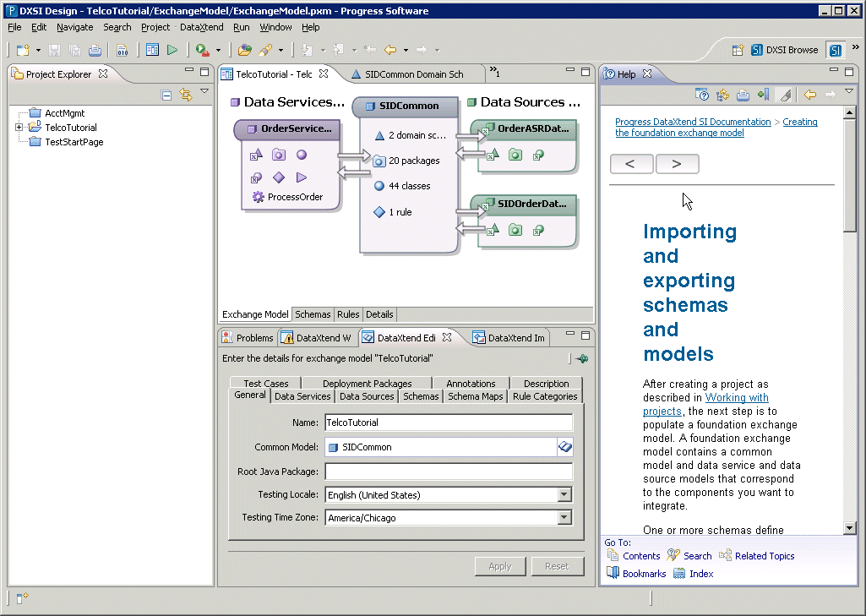Open the Help Index link

[694, 574]
